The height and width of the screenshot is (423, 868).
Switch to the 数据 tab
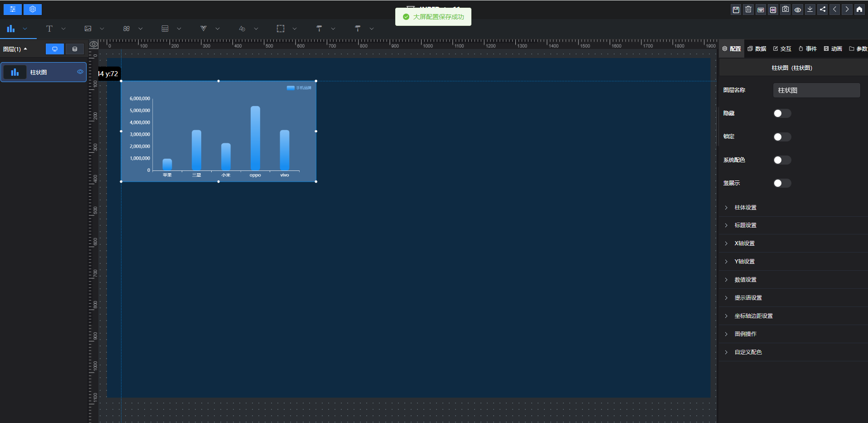tap(757, 49)
